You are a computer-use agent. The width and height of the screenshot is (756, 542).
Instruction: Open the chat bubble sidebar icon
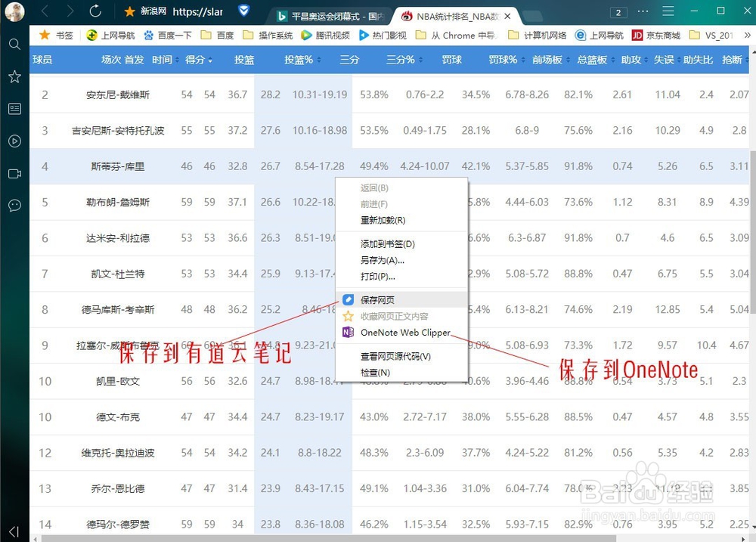click(x=14, y=206)
